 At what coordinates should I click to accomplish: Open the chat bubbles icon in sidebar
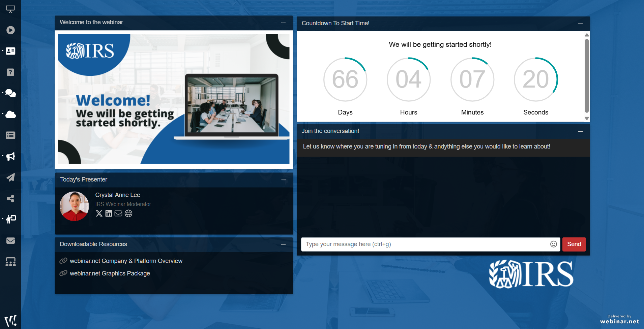point(10,93)
